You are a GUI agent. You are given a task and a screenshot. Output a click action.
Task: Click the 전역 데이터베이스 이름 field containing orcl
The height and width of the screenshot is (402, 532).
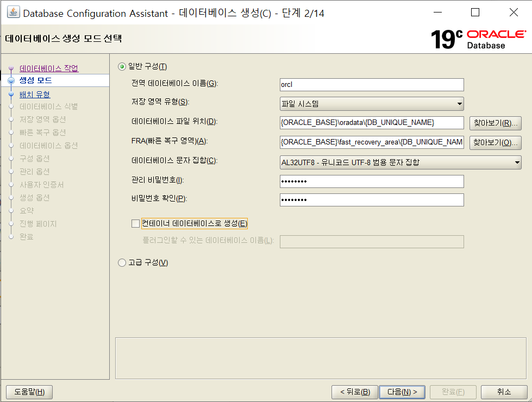click(372, 84)
